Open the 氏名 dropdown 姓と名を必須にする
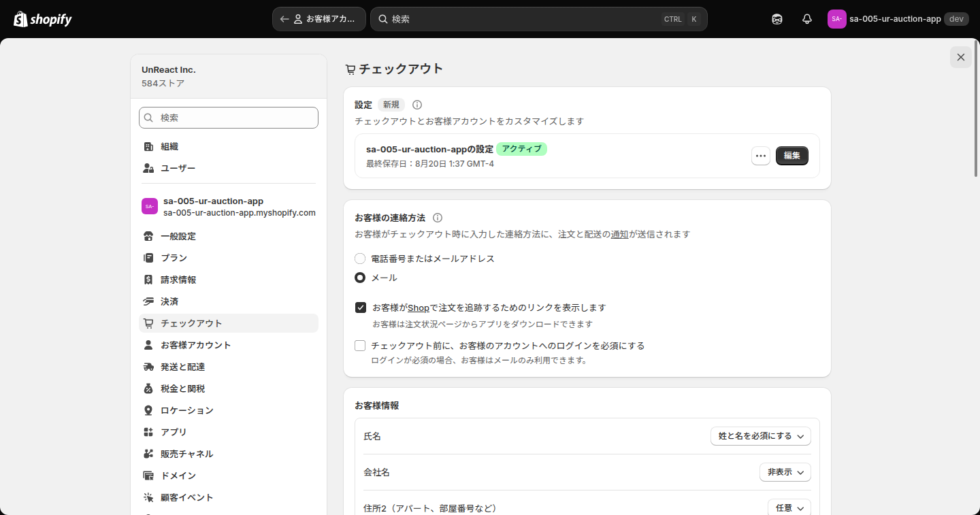 coord(761,436)
